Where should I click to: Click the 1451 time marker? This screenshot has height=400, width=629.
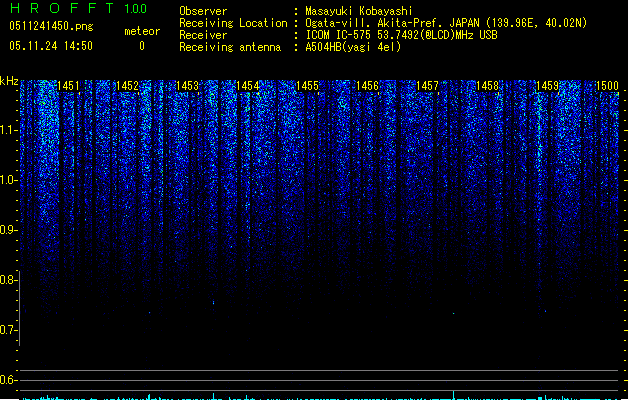68,86
